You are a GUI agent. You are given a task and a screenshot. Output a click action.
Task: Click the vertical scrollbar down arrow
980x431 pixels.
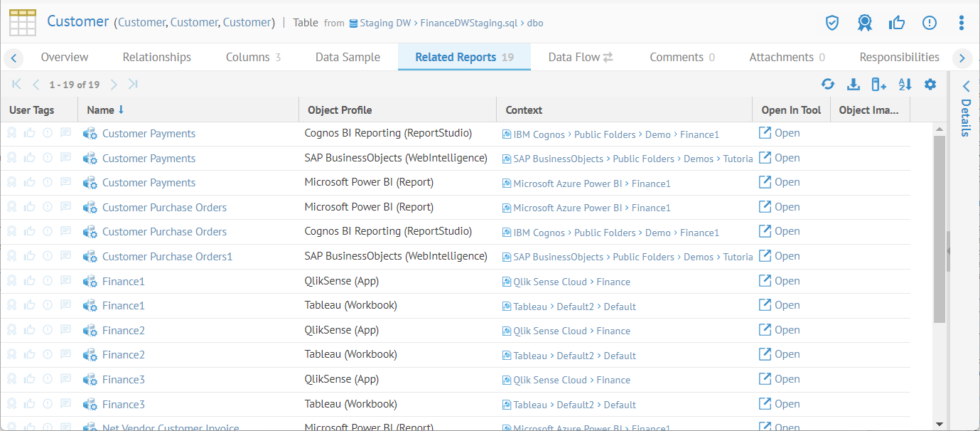(x=939, y=424)
